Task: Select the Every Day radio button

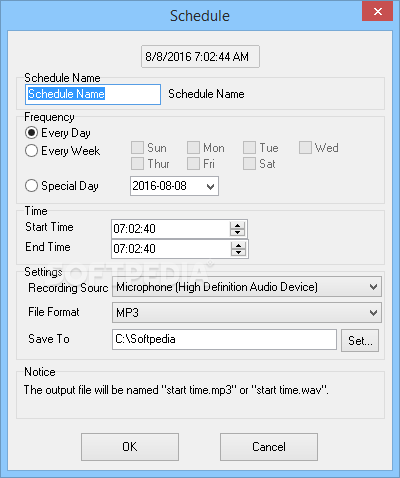Action: click(x=31, y=133)
